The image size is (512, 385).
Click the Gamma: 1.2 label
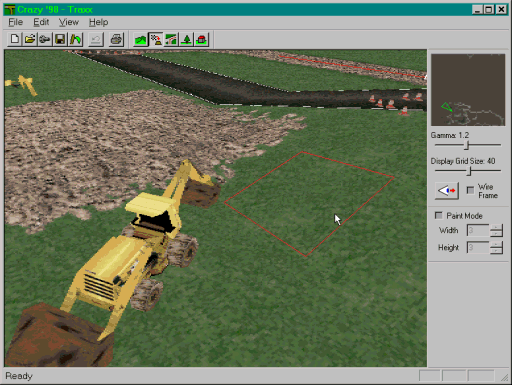click(x=450, y=135)
